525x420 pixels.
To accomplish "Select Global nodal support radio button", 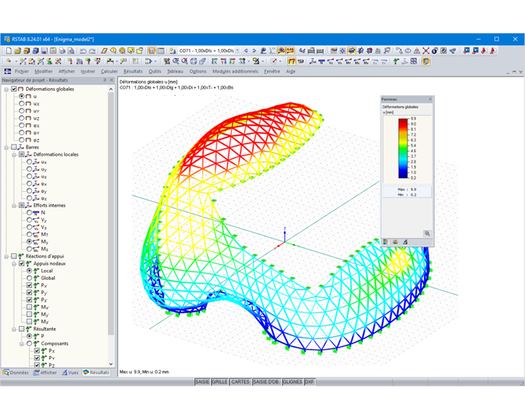I will tap(29, 278).
